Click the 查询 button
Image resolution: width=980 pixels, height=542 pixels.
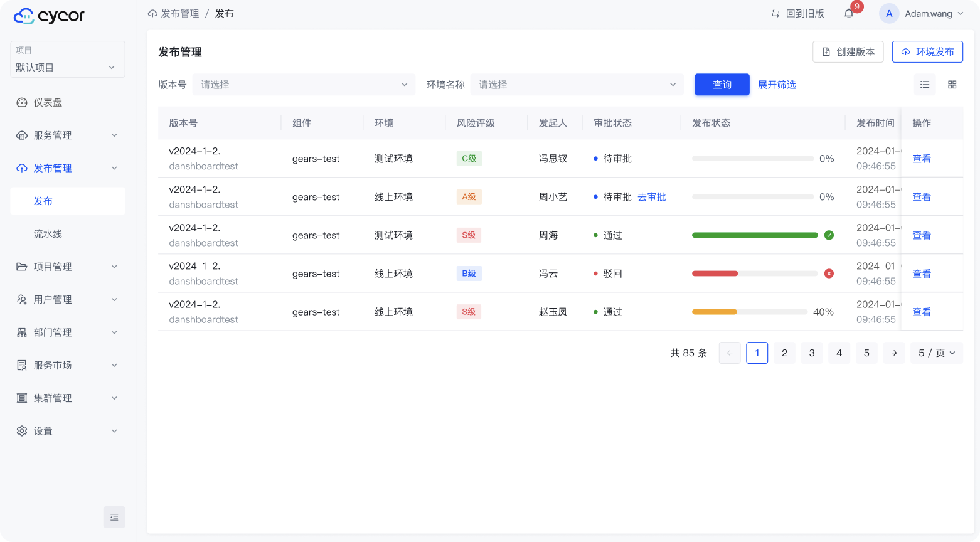pos(722,85)
